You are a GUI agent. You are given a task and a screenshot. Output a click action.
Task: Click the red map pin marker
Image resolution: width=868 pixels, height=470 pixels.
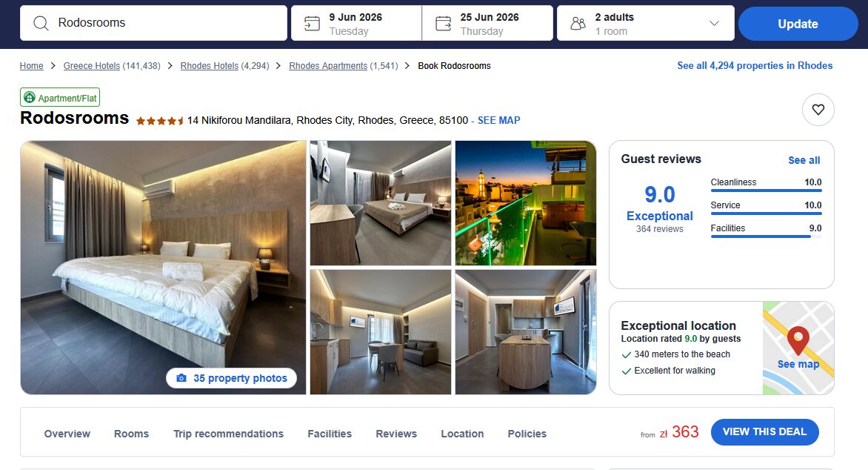click(798, 340)
